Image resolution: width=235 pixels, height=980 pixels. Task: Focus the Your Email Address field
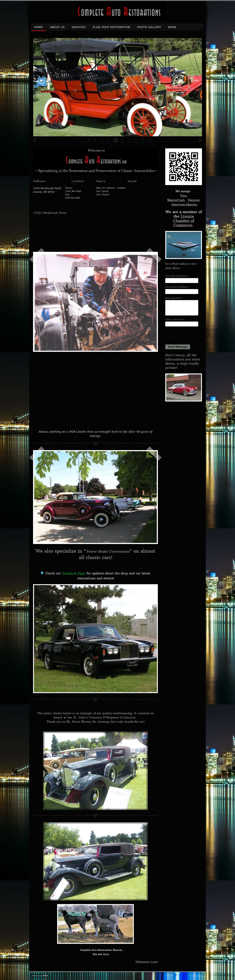point(182,291)
